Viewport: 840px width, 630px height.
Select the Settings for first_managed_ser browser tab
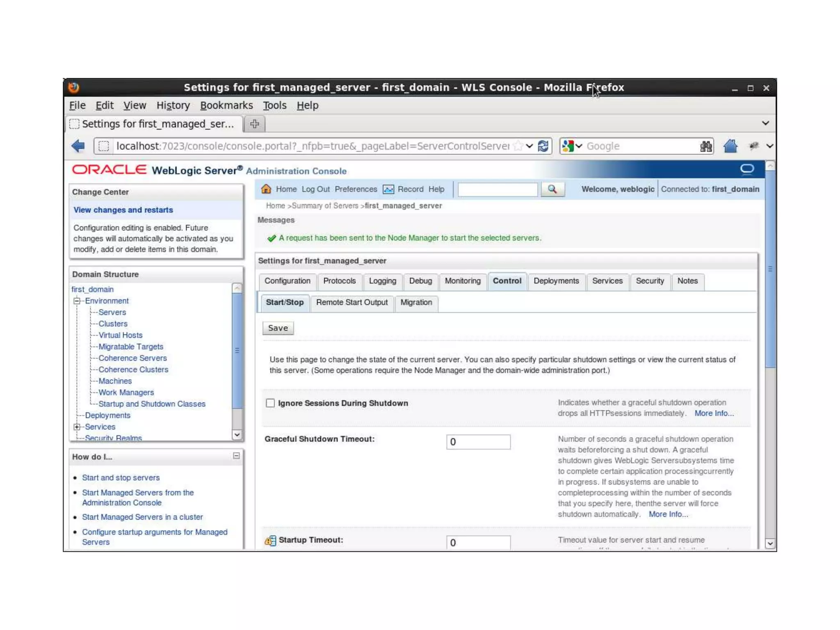point(154,124)
